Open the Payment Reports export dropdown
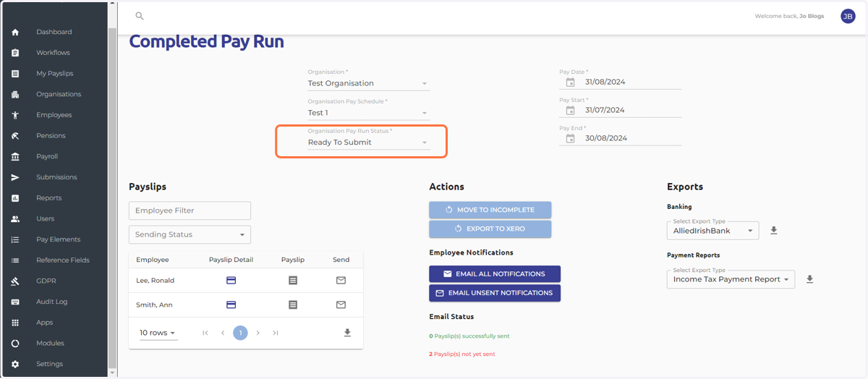 pos(731,279)
